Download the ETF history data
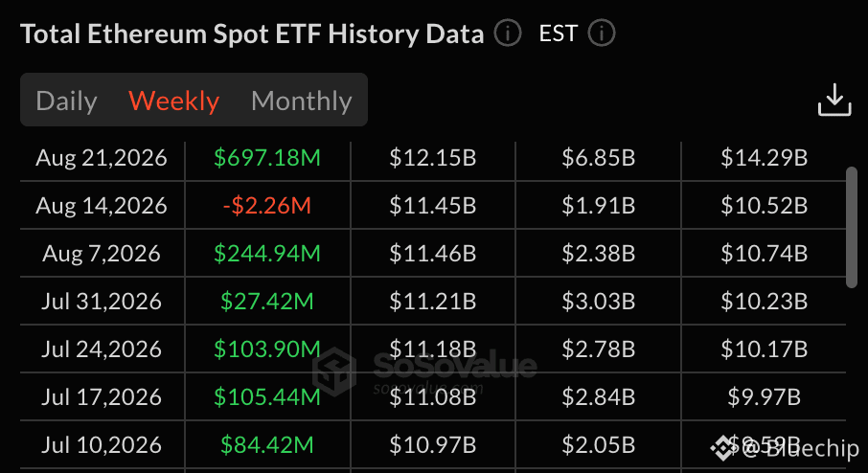868x473 pixels. pos(834,101)
